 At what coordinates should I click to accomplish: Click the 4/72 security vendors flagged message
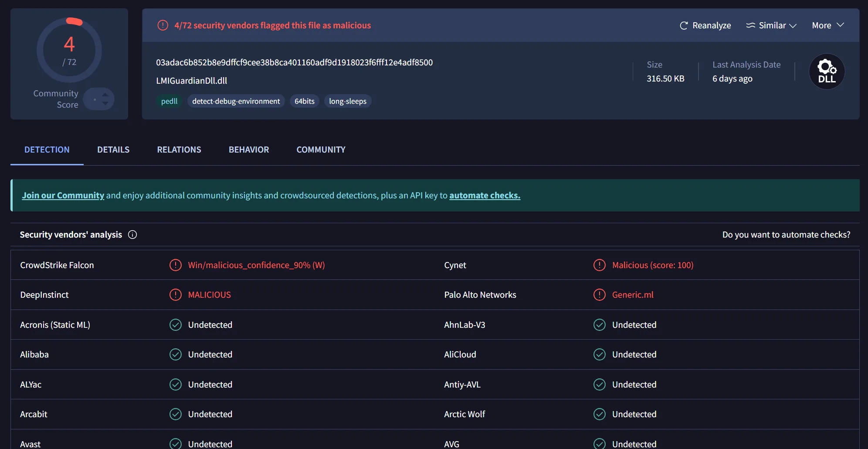click(272, 25)
